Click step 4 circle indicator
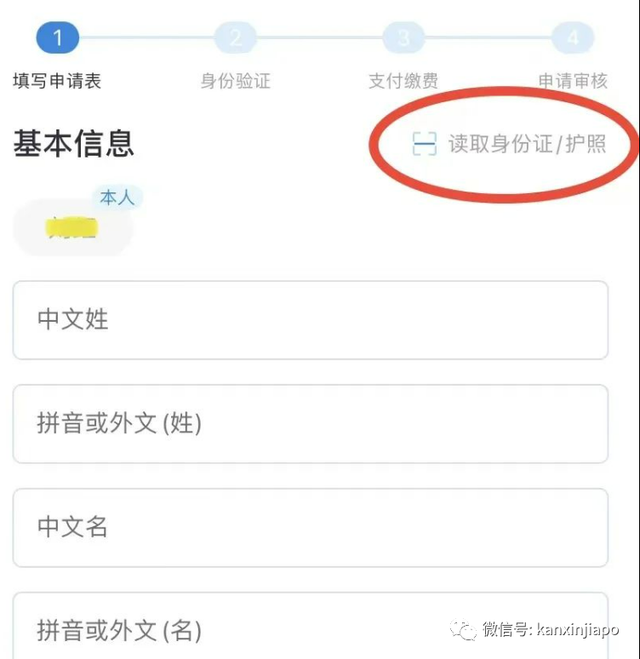Viewport: 640px width, 659px height. [573, 38]
